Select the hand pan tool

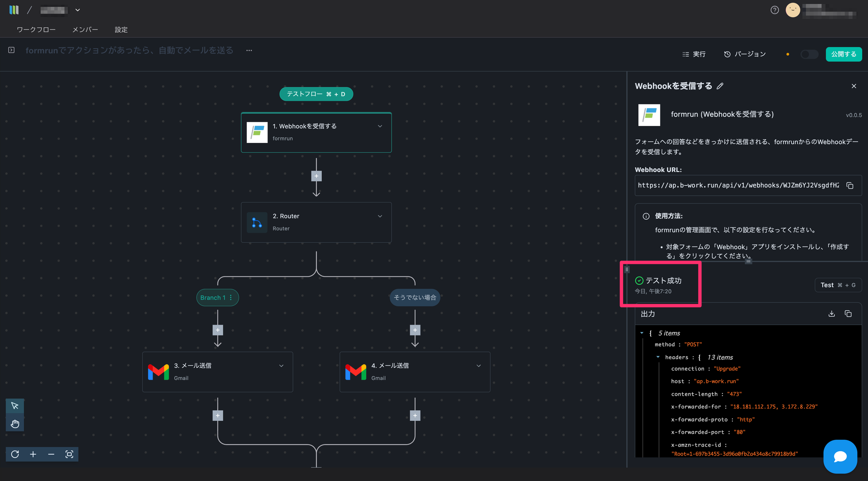[15, 424]
